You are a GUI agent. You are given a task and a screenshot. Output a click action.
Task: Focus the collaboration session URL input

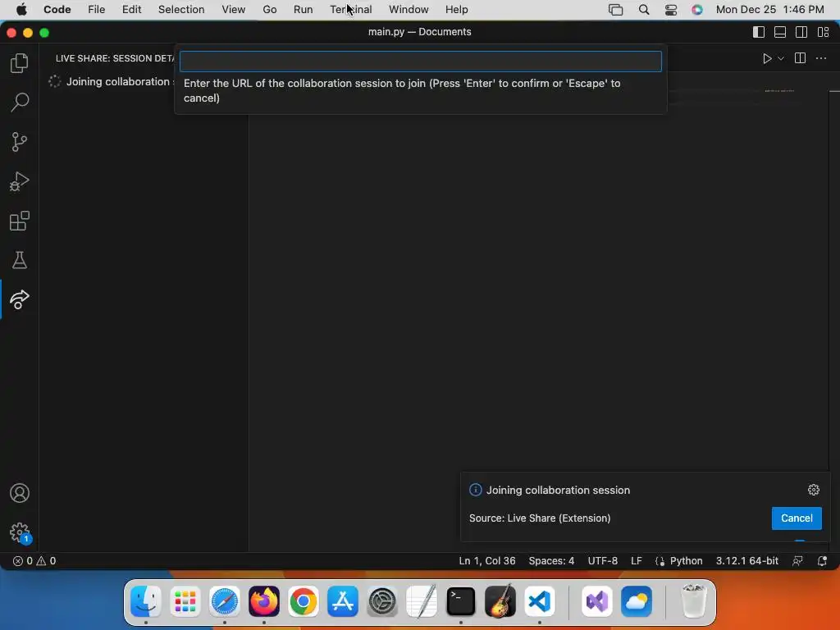[x=421, y=62]
